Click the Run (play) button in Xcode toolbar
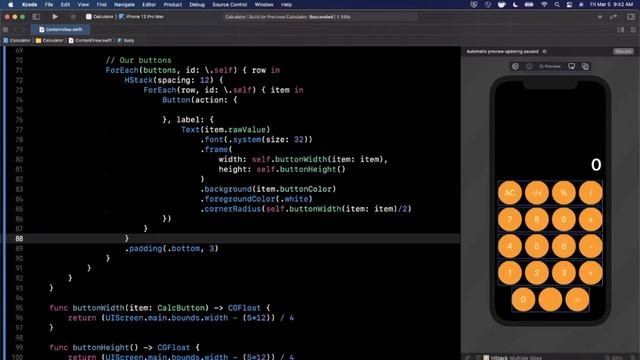The width and height of the screenshot is (640, 360). click(55, 17)
